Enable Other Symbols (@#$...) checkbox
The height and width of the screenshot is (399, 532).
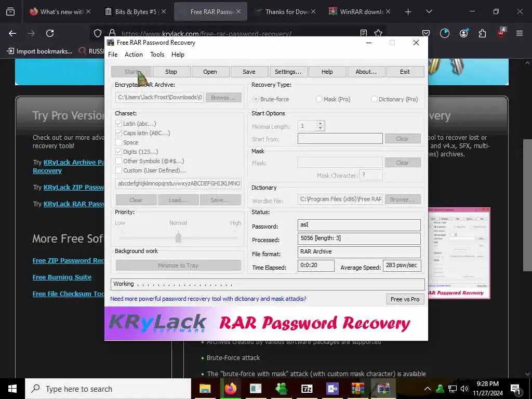pos(119,161)
